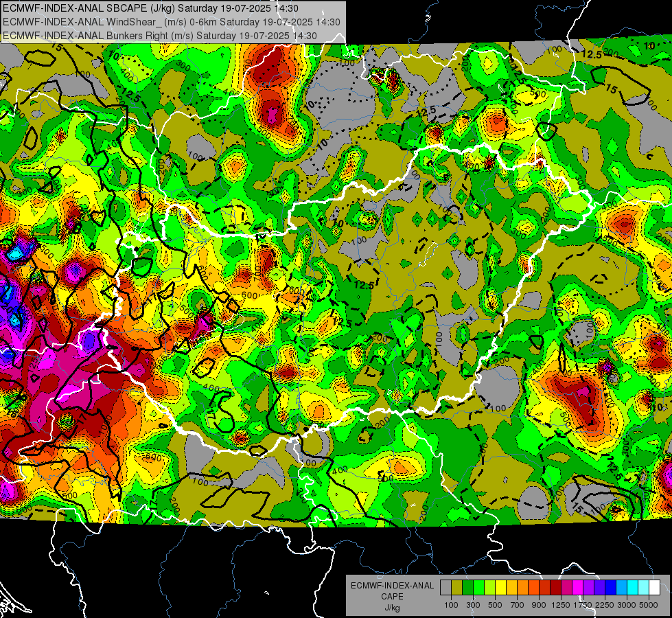Select the orange swatch after 700
The image size is (672, 618).
point(522,587)
